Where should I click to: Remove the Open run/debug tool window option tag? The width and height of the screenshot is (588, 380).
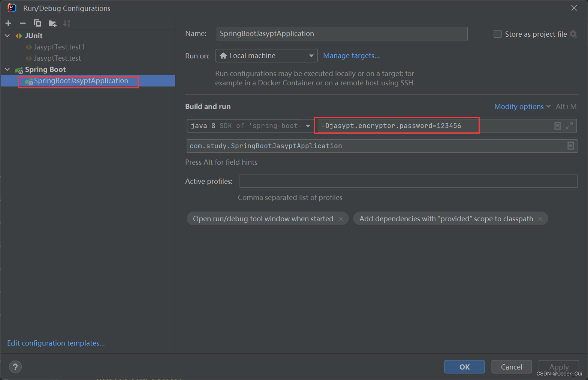point(341,219)
